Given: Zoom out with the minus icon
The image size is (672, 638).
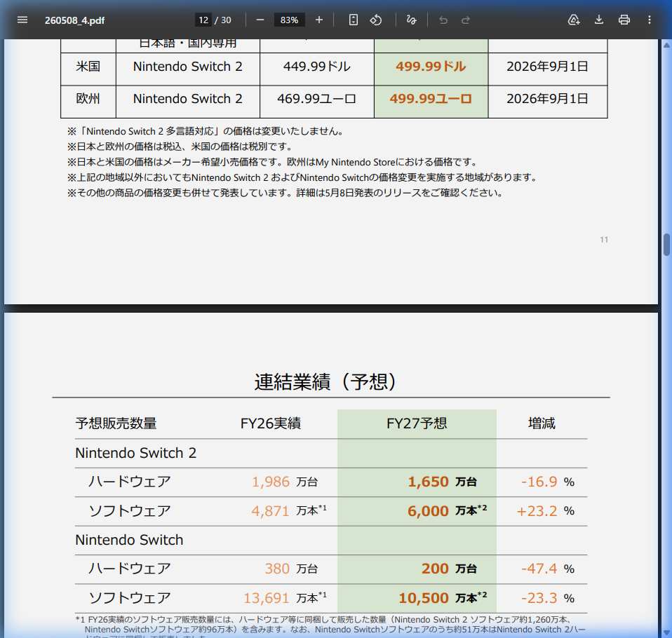Looking at the screenshot, I should pyautogui.click(x=260, y=20).
